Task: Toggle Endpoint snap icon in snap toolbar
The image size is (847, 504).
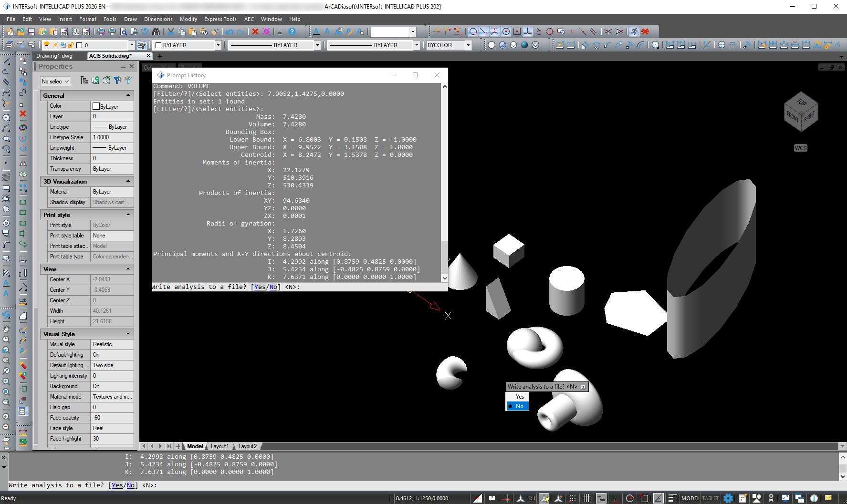Action: click(x=484, y=31)
